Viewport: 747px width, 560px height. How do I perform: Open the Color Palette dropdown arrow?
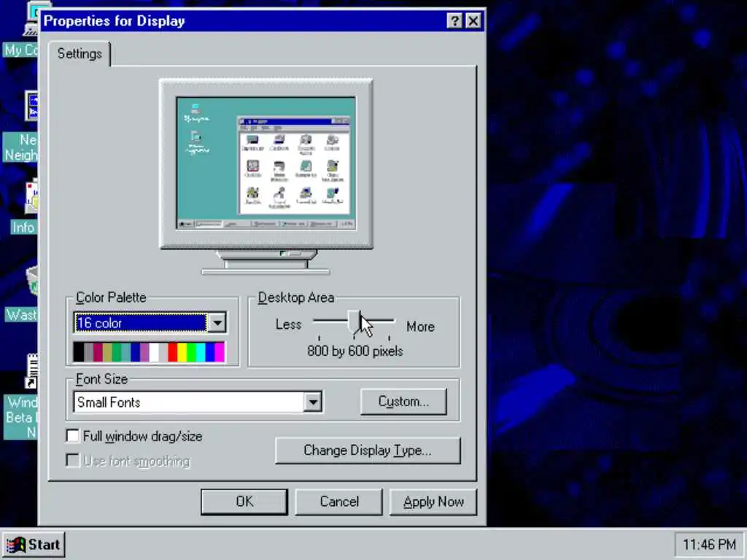tap(217, 323)
